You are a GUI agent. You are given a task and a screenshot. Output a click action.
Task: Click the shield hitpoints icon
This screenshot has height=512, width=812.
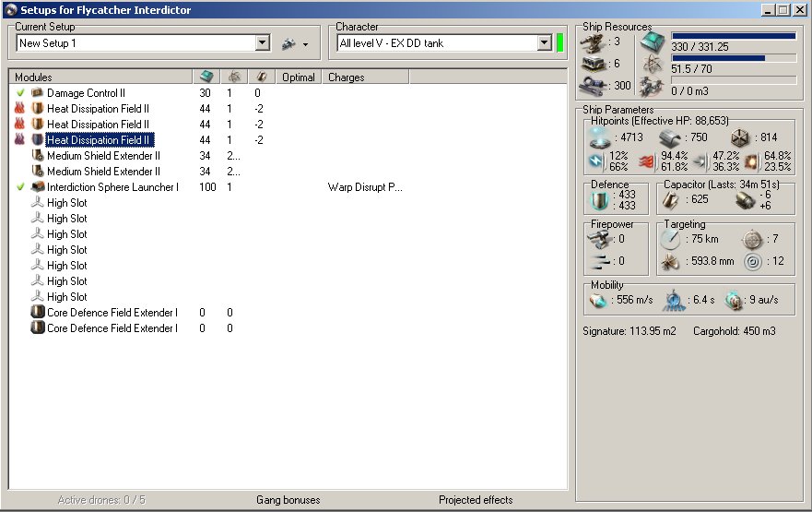click(x=600, y=137)
